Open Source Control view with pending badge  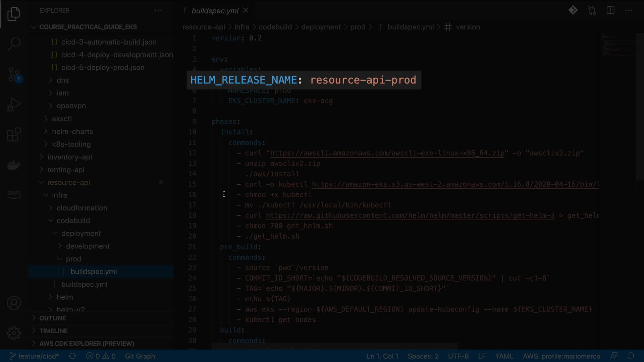pyautogui.click(x=14, y=74)
